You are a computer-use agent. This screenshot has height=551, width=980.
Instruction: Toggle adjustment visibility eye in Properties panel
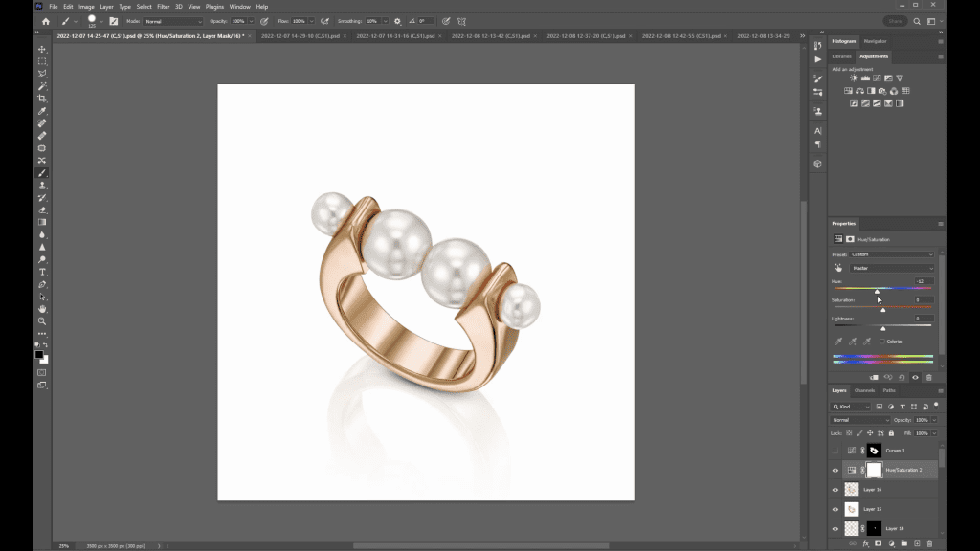[915, 377]
